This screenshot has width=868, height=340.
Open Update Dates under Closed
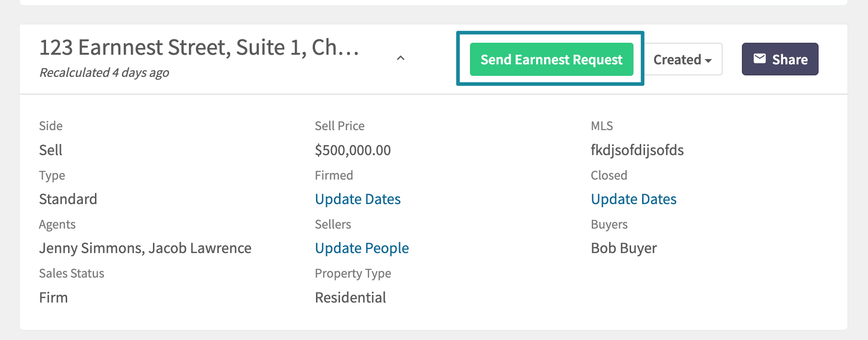pos(633,199)
